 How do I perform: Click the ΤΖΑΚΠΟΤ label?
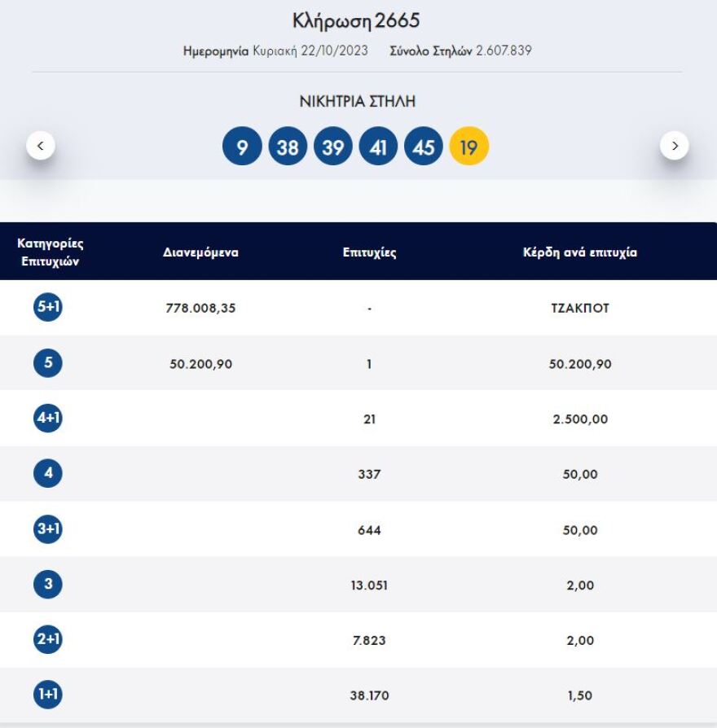(579, 309)
